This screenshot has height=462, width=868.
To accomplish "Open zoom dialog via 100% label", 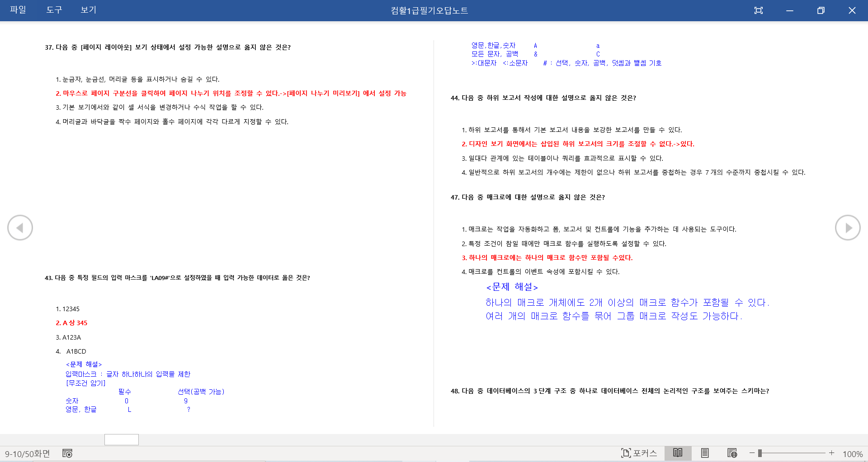I will 853,454.
